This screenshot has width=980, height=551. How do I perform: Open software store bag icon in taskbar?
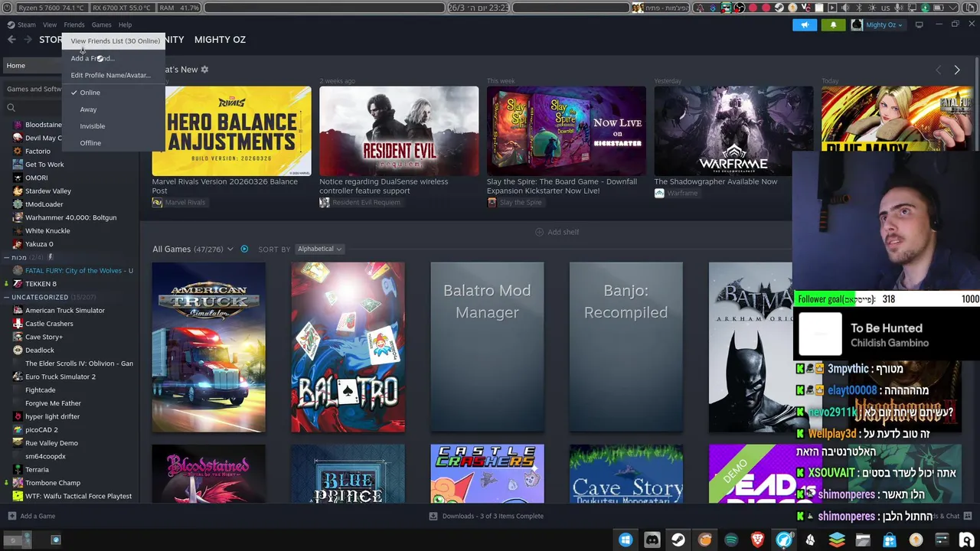(x=889, y=540)
